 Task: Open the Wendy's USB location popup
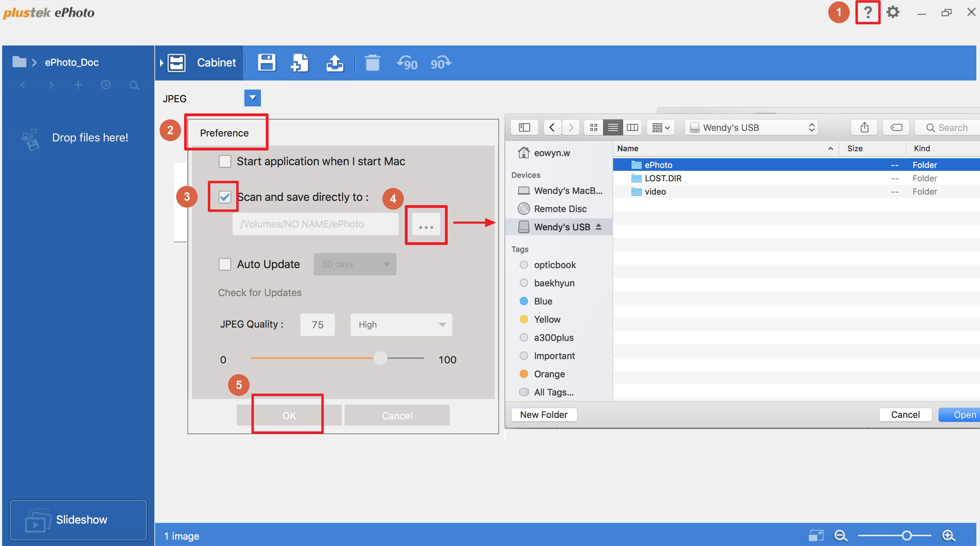(x=752, y=128)
